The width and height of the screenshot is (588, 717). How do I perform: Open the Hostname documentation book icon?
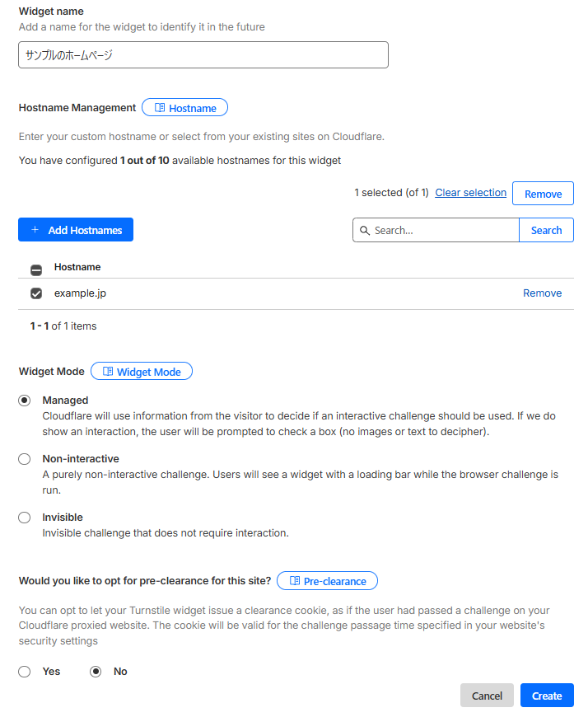click(x=160, y=108)
